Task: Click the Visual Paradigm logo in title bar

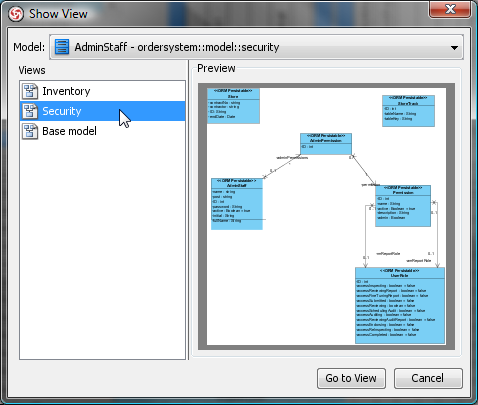Action: pyautogui.click(x=16, y=14)
